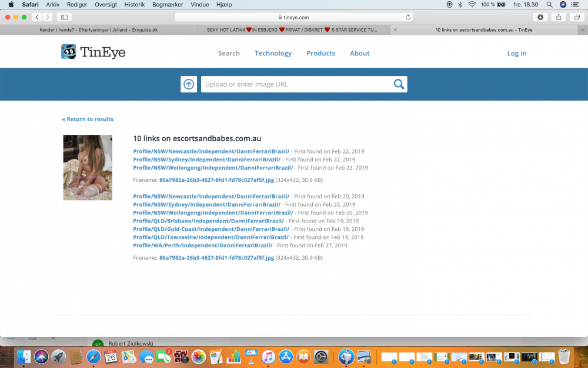Reload the page with the refresh icon

click(x=408, y=17)
